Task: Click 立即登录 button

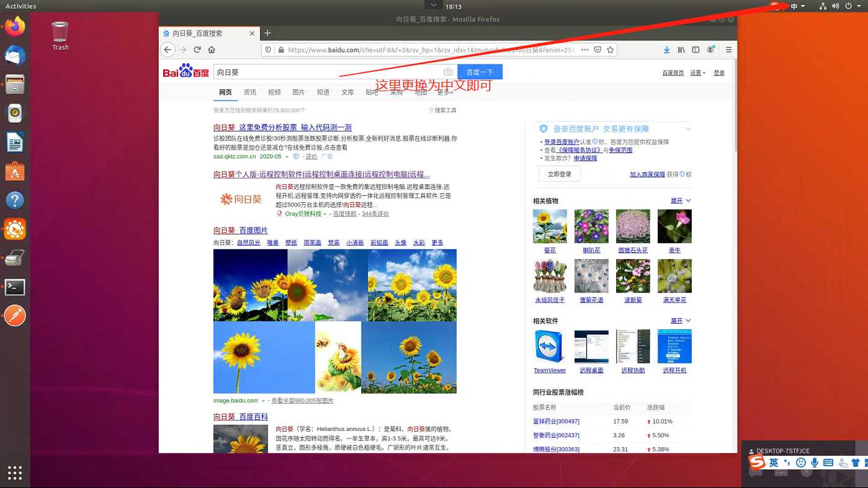Action: tap(560, 174)
